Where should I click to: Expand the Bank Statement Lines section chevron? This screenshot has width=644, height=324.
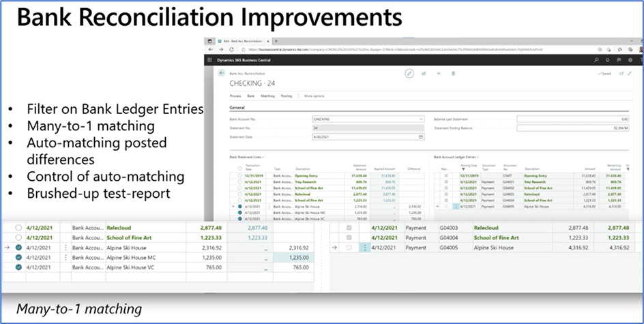[x=263, y=157]
